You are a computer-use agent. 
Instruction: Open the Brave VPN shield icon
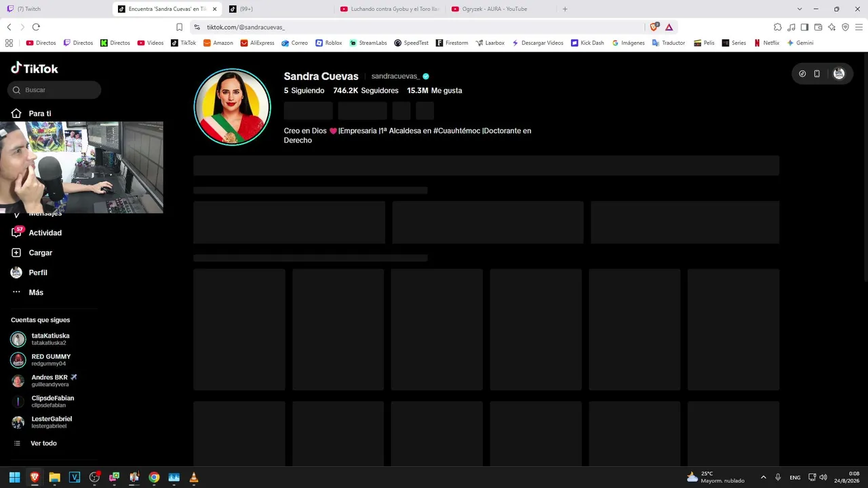[845, 27]
